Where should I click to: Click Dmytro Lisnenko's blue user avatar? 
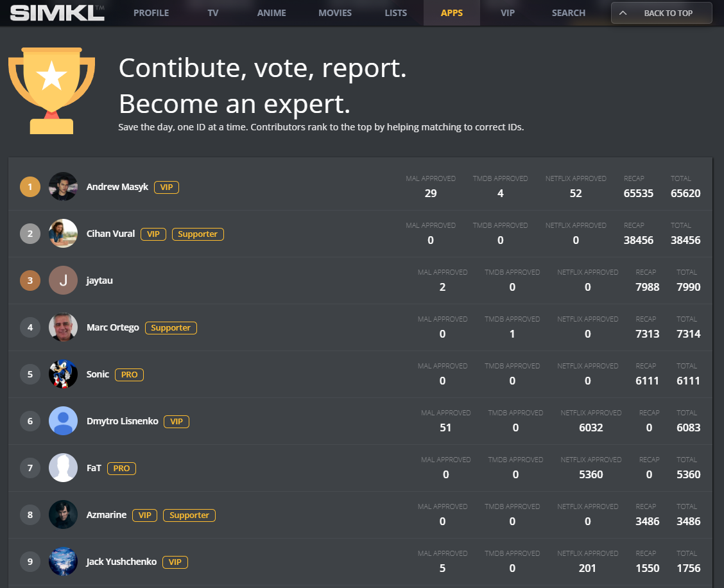click(x=63, y=421)
